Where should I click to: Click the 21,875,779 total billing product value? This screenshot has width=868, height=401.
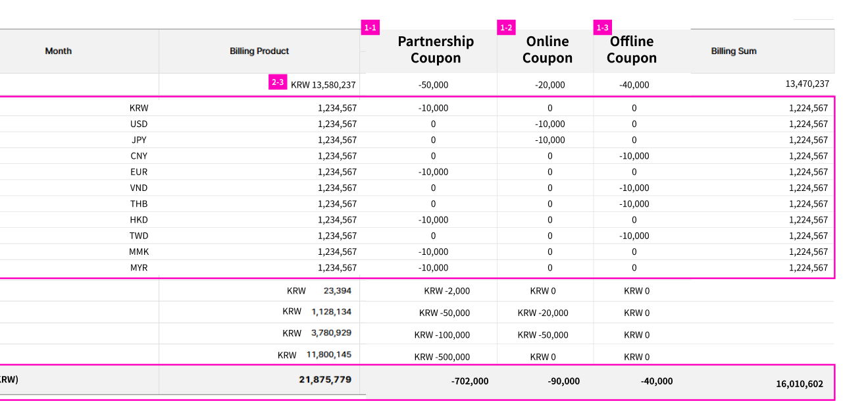(x=325, y=380)
